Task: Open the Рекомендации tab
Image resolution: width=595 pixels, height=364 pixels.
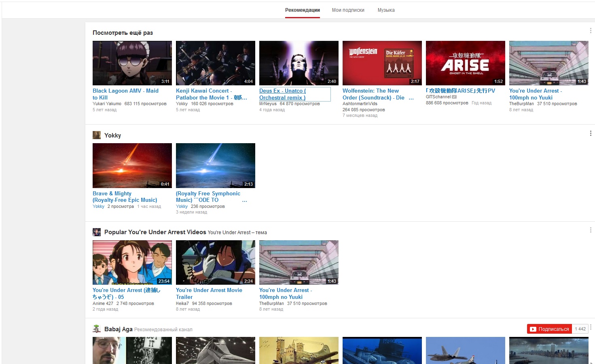Action: (303, 10)
